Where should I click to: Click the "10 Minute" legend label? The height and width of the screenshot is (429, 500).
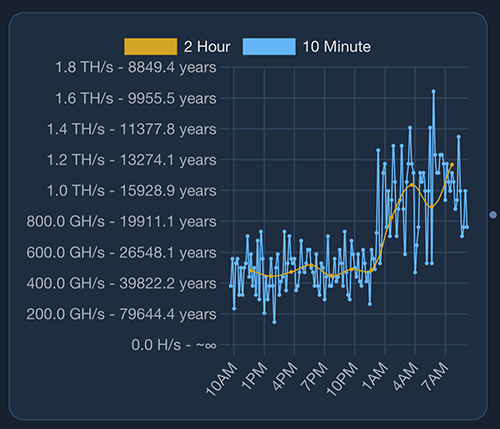(x=336, y=47)
